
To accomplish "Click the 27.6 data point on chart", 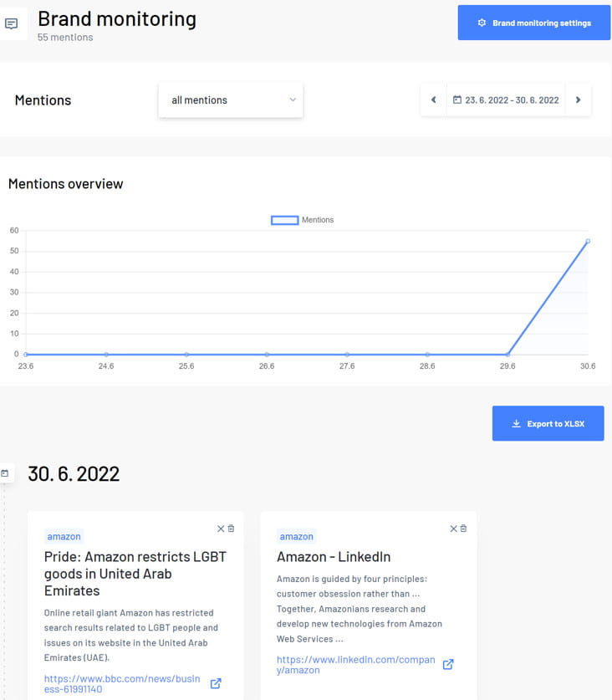I will pos(347,355).
